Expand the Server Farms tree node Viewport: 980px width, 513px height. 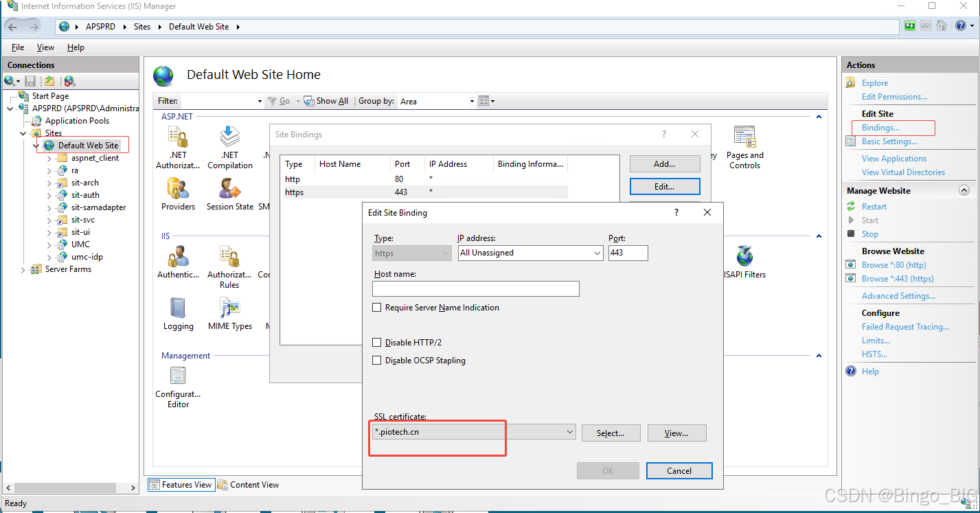coord(23,270)
